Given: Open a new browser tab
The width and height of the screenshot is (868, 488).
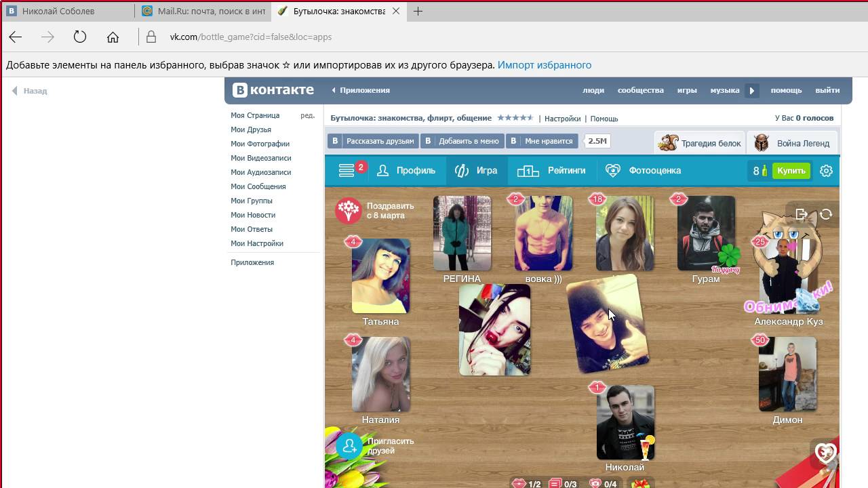Looking at the screenshot, I should tap(418, 12).
